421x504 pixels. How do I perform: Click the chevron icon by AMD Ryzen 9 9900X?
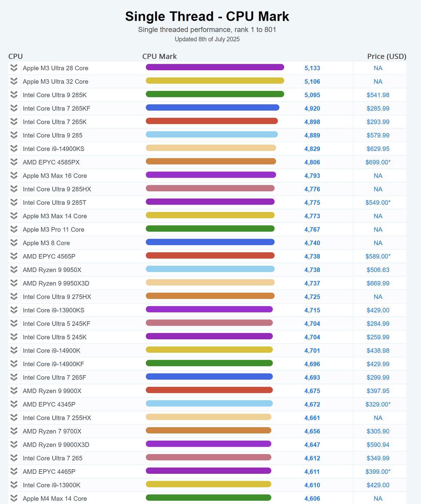click(x=14, y=391)
